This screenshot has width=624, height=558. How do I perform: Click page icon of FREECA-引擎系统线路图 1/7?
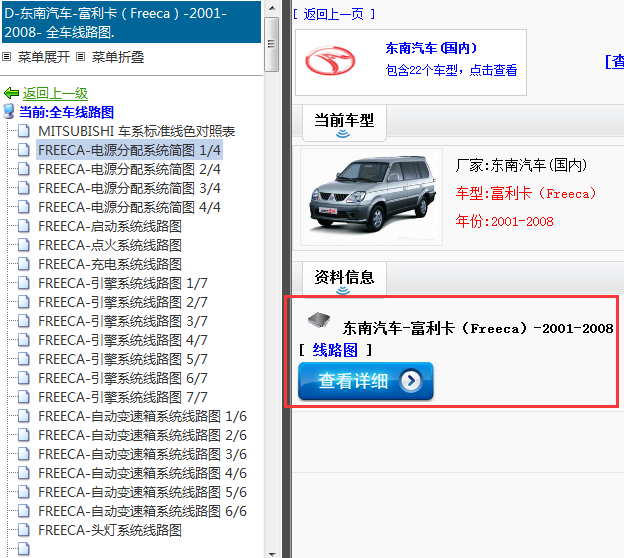(x=24, y=283)
